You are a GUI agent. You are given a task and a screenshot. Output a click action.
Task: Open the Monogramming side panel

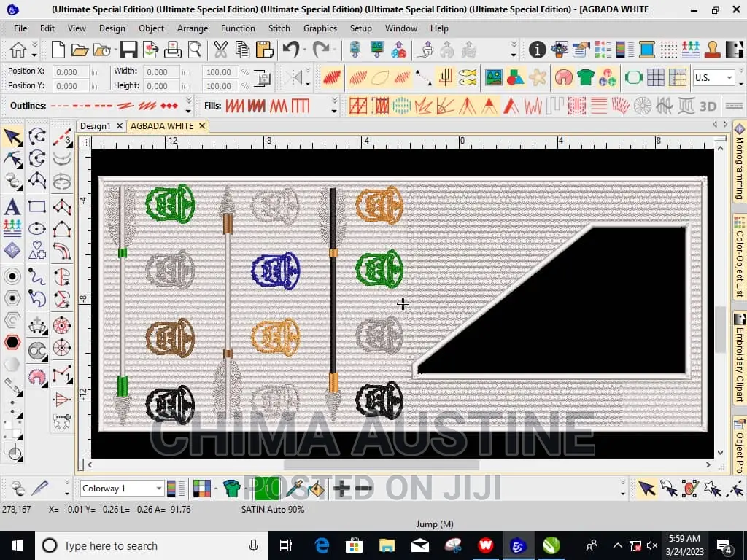click(740, 162)
